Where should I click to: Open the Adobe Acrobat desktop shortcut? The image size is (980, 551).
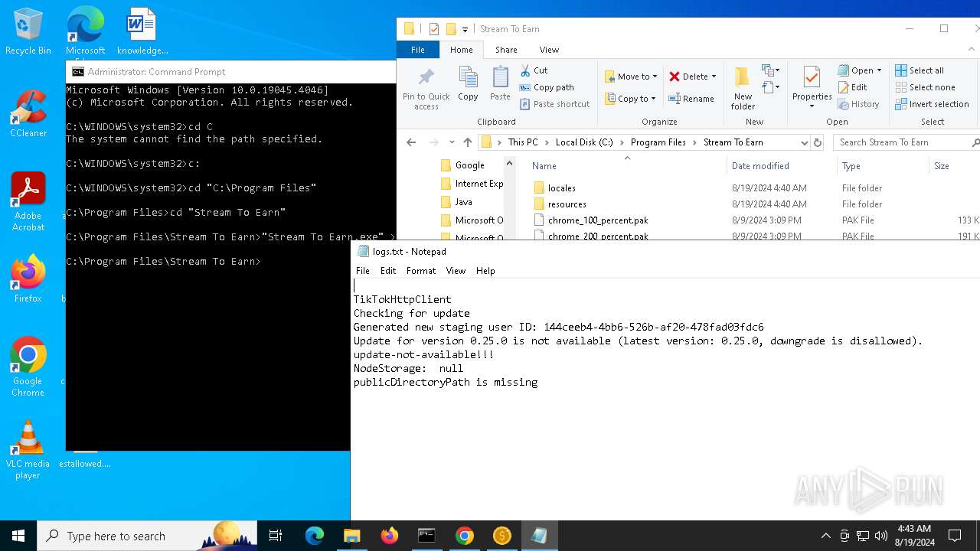(x=28, y=202)
